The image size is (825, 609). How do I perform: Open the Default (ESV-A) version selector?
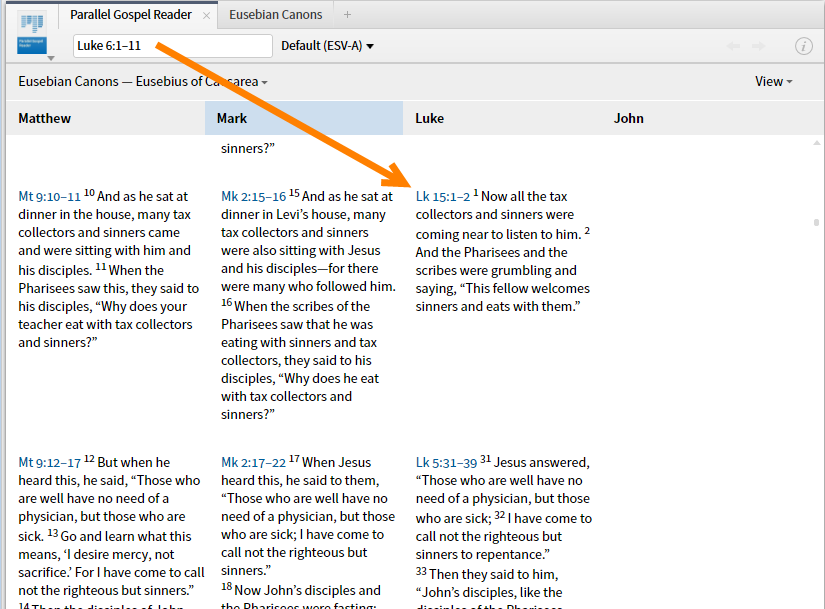(323, 45)
